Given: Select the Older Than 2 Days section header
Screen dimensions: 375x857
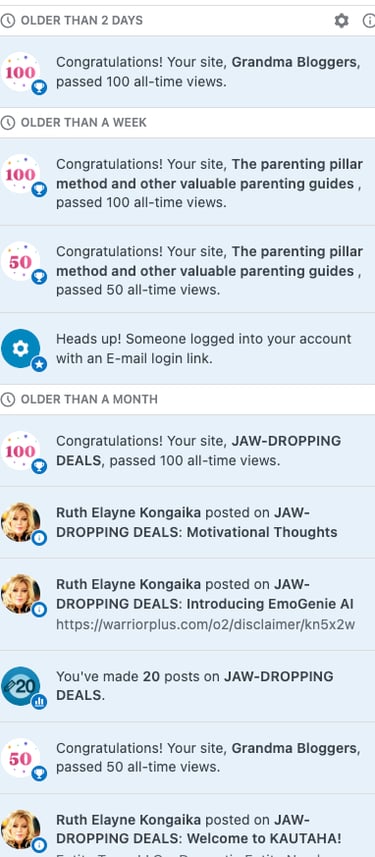Looking at the screenshot, I should [188, 21].
